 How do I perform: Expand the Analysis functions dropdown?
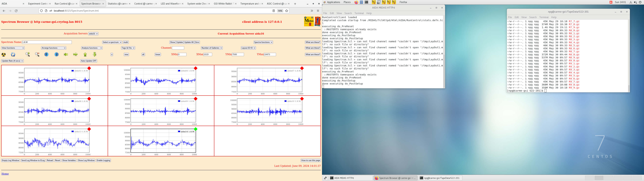pos(92,48)
